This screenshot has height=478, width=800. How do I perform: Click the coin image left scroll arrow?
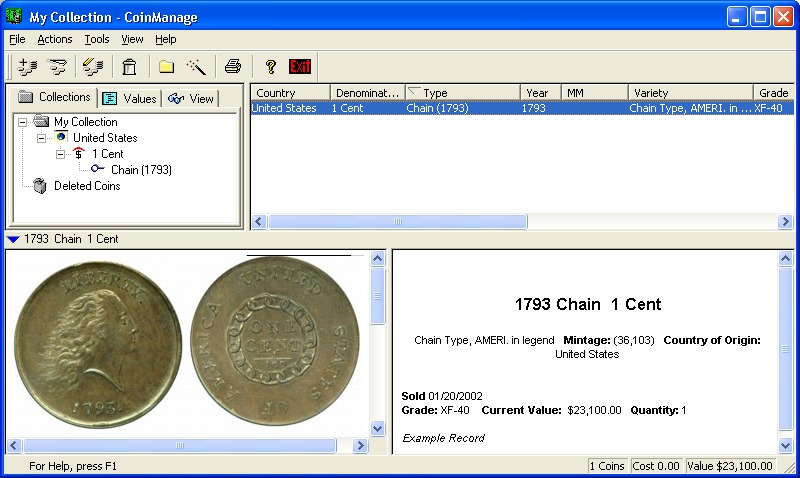(x=14, y=445)
